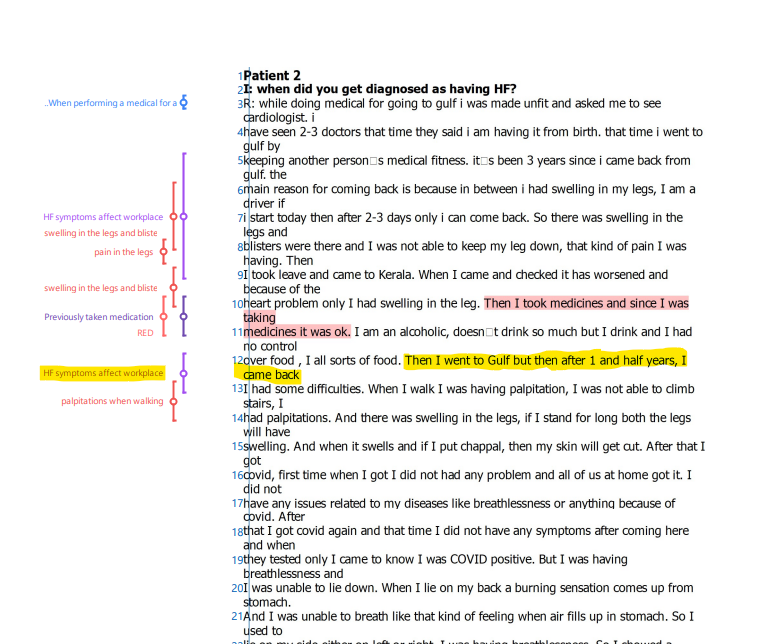Click the 'pain in the legs' code label

point(124,252)
